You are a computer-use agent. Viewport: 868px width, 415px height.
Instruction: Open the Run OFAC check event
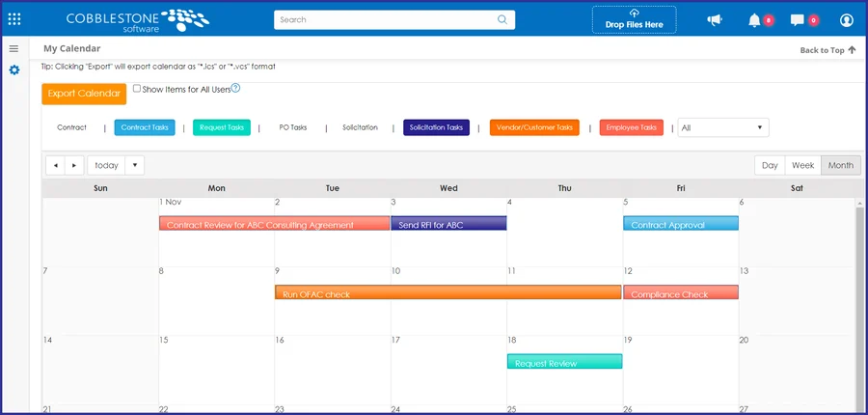[448, 293]
